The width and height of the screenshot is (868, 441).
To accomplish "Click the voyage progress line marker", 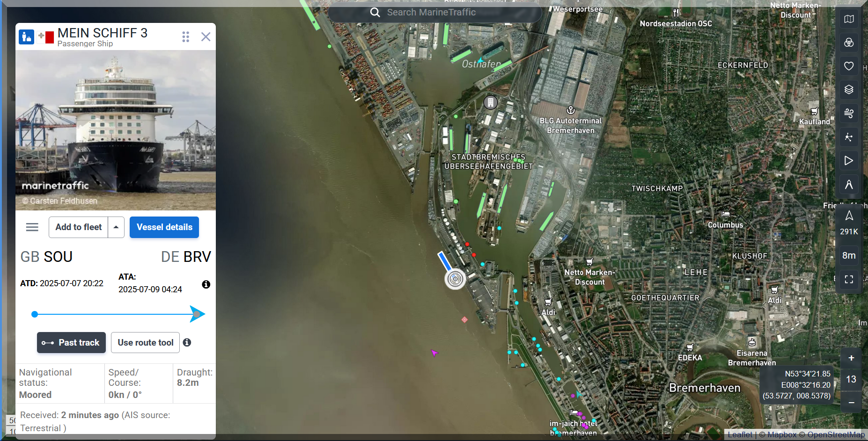I will (197, 314).
